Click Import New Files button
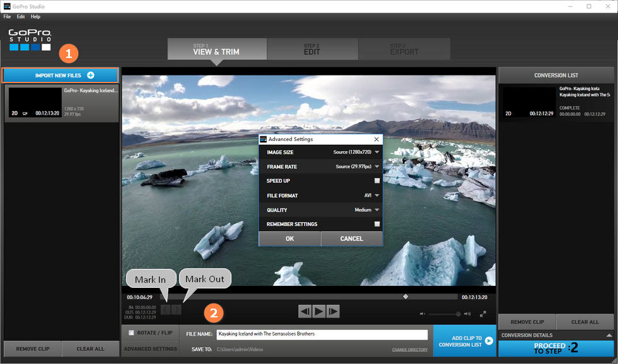618x364 pixels. click(x=61, y=75)
